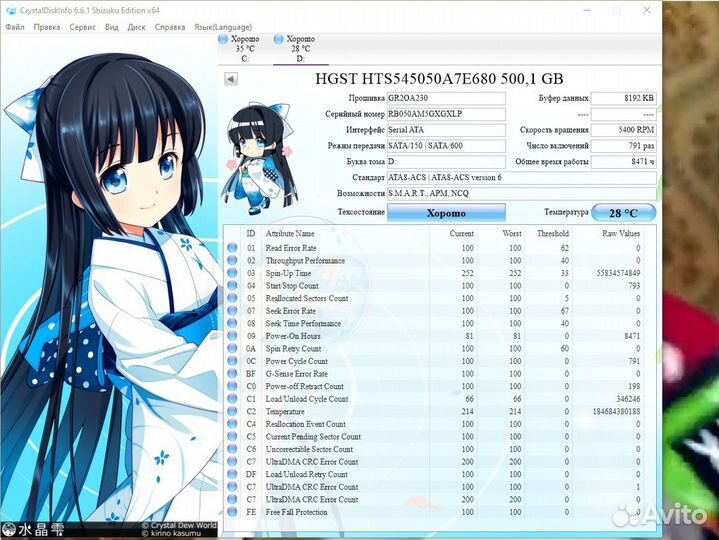Viewport: 719px width, 540px height.
Task: Click the chibi Shizuku character image
Action: tap(259, 158)
